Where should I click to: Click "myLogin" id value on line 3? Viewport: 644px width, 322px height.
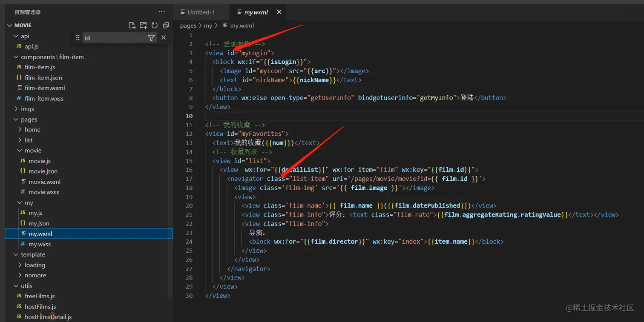255,53
